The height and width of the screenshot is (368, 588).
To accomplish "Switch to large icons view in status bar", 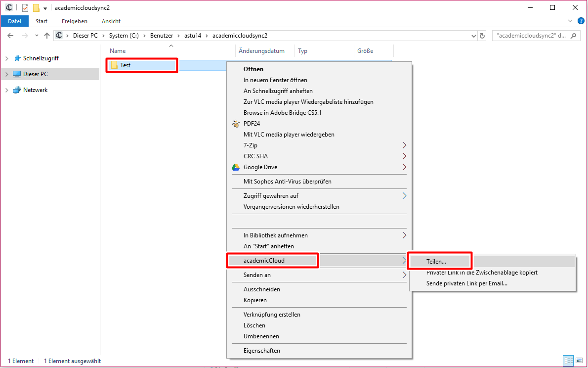I will click(578, 361).
